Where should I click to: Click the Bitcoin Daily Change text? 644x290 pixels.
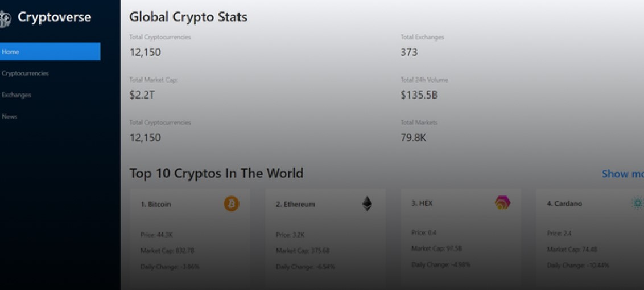170,267
